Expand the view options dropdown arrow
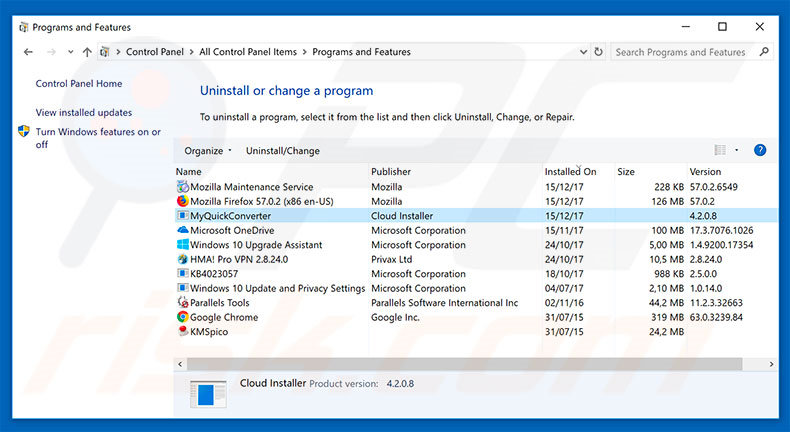The height and width of the screenshot is (432, 790). (x=737, y=150)
